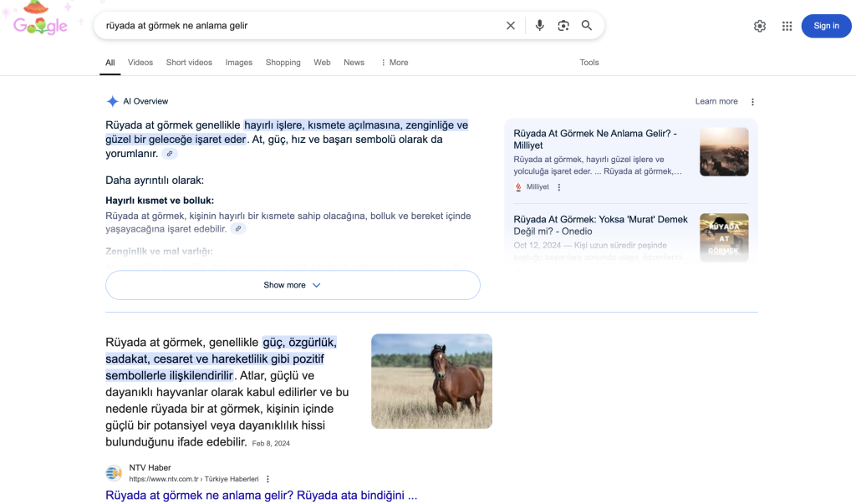Screen dimensions: 856x504
Task: Switch to the Images tab
Action: pyautogui.click(x=238, y=63)
